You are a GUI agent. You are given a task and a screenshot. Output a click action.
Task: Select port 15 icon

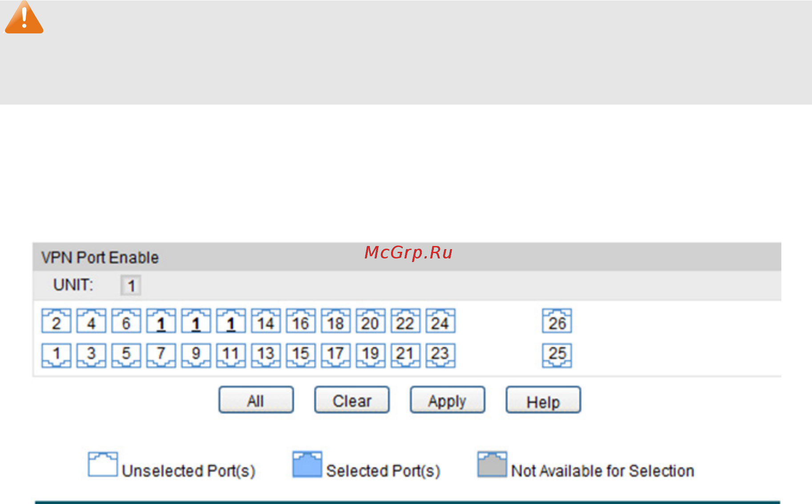[301, 355]
